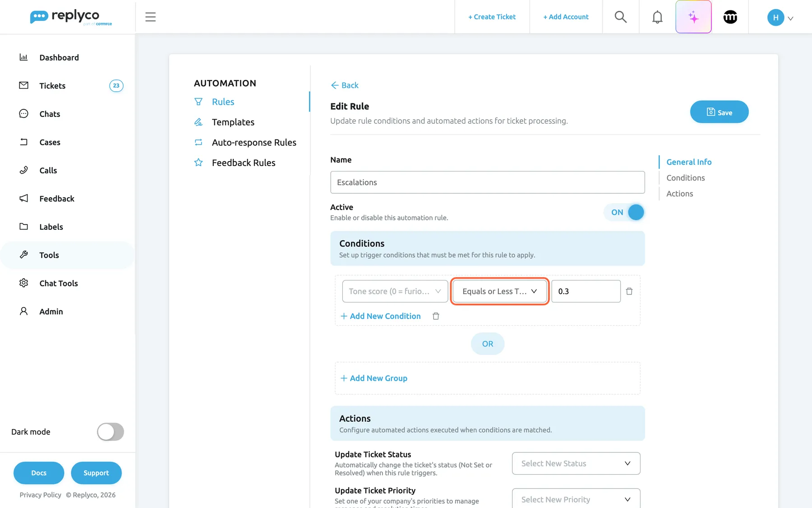
Task: Open the Templates automation section
Action: click(x=233, y=122)
